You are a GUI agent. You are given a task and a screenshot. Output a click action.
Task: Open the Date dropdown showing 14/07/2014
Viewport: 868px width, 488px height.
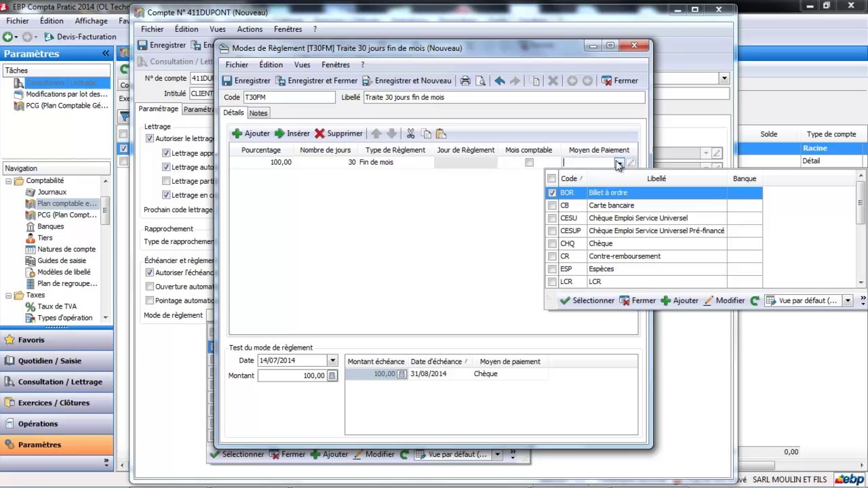coord(332,361)
